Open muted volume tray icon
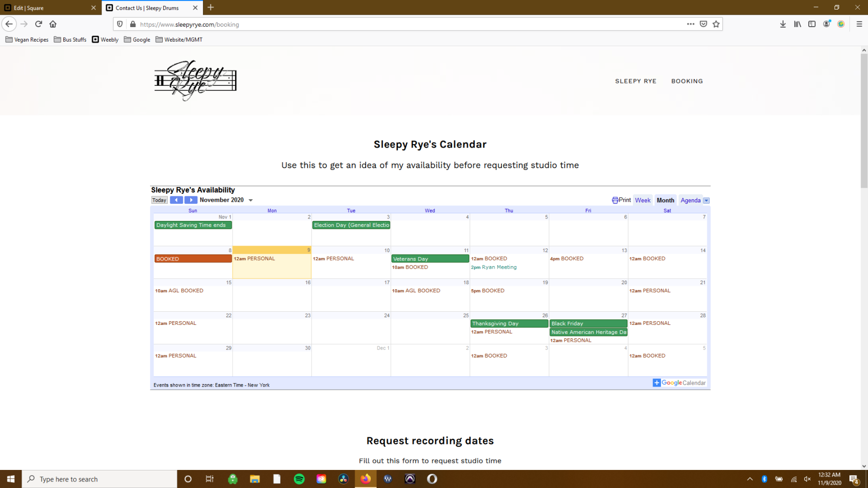 coord(807,479)
